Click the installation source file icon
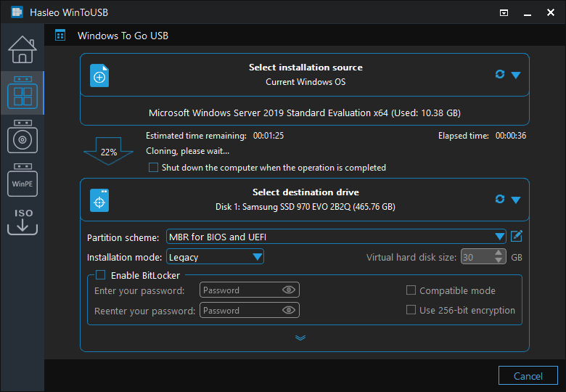This screenshot has height=392, width=566. point(99,75)
